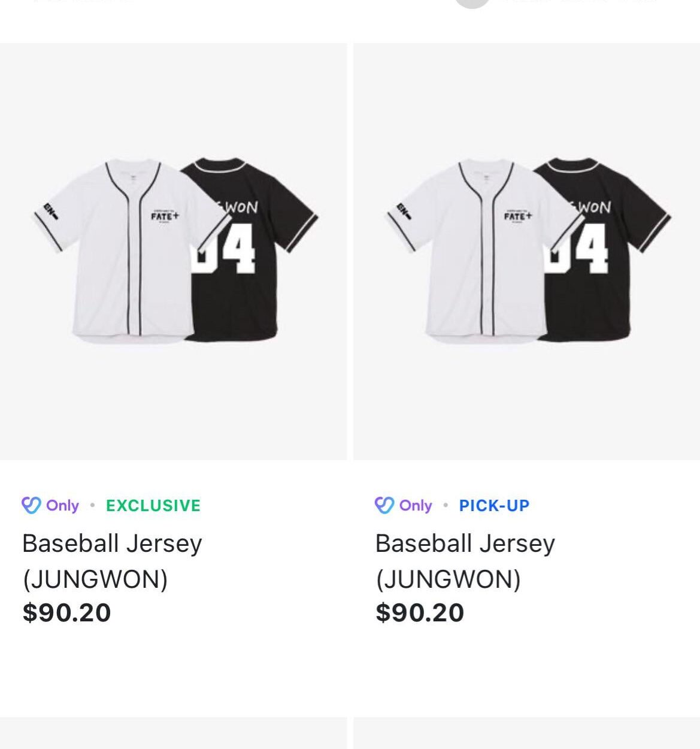Click FATE+ logo on the PICK-UP white jersey
This screenshot has width=700, height=749.
(x=518, y=216)
